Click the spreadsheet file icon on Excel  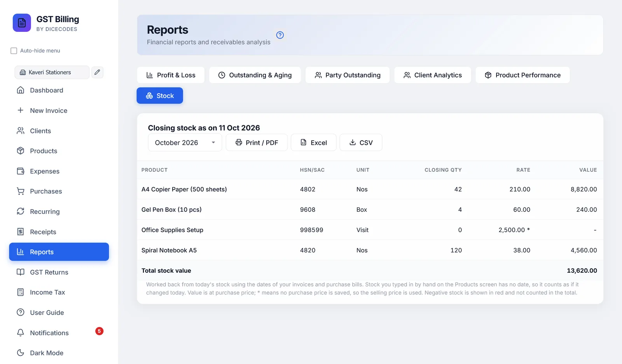coord(304,143)
